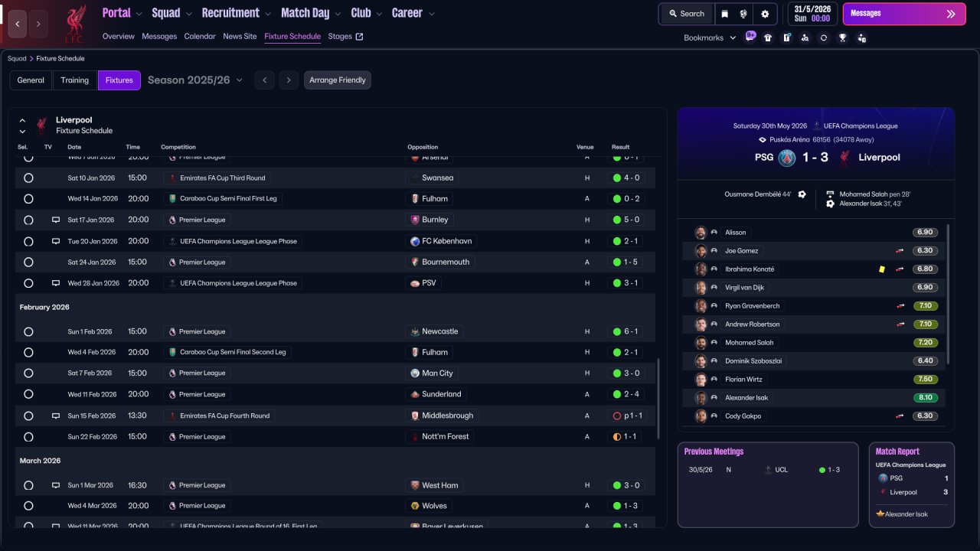
Task: Select the radio button for the Newcastle fixture
Action: (28, 332)
